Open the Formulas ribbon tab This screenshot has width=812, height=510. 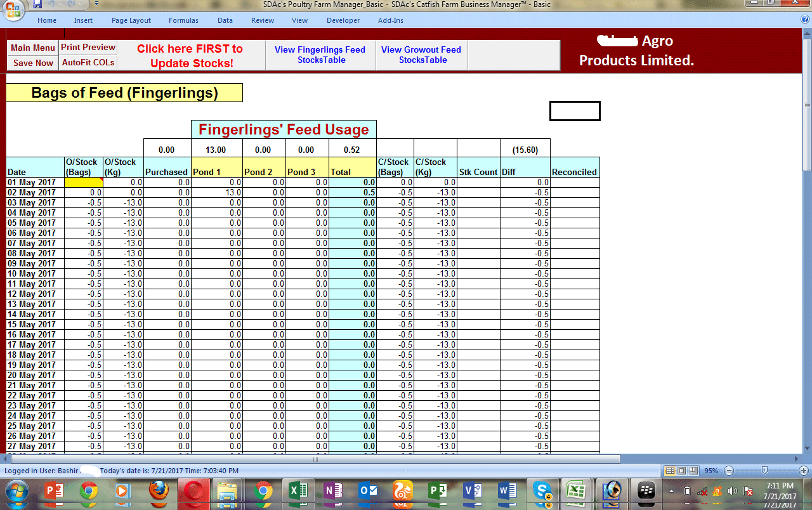[183, 20]
